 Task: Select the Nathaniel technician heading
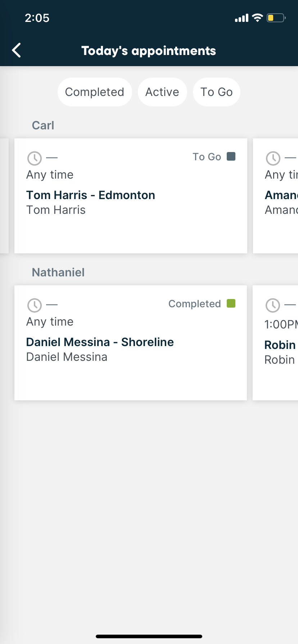click(58, 272)
